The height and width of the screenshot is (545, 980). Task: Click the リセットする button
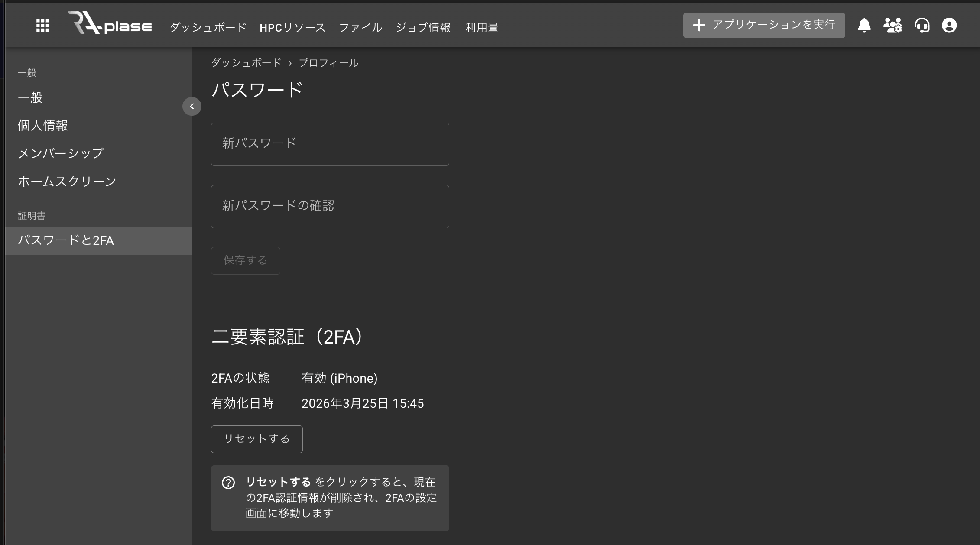(256, 439)
